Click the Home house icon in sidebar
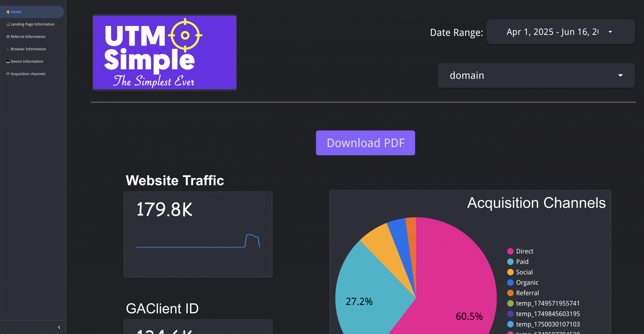The height and width of the screenshot is (334, 644). click(x=8, y=12)
